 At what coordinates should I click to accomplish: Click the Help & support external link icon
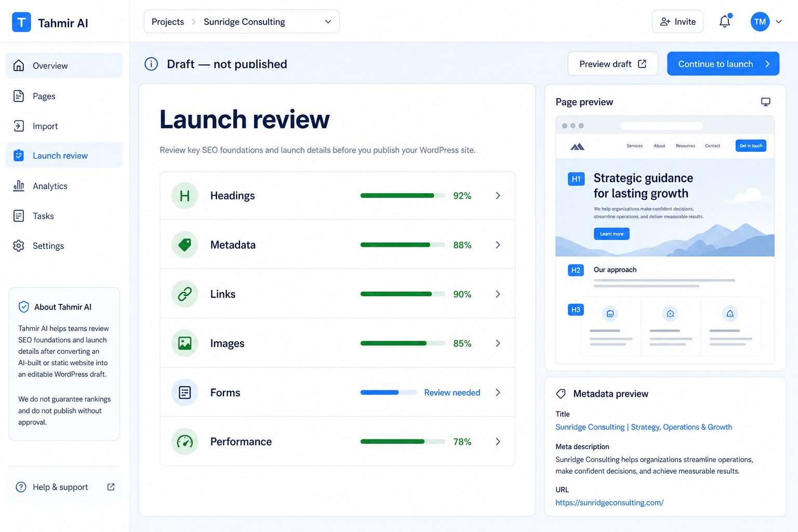[x=111, y=487]
